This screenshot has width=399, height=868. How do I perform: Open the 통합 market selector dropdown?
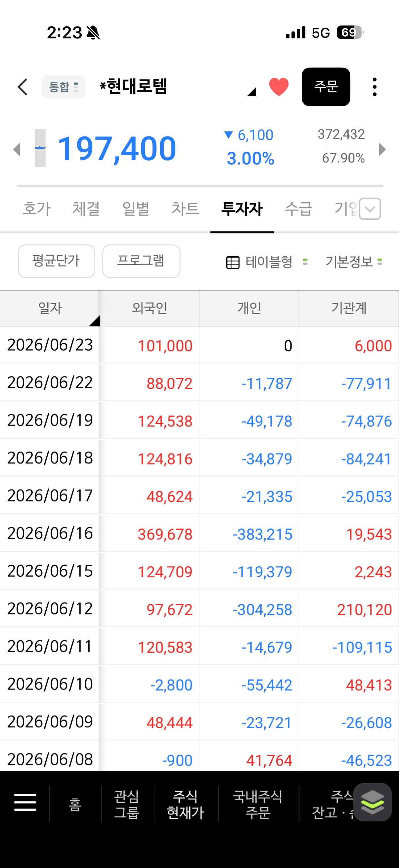[x=63, y=87]
